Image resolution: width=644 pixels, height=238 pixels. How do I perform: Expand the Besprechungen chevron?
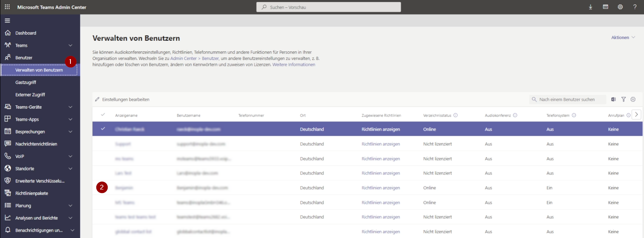70,132
